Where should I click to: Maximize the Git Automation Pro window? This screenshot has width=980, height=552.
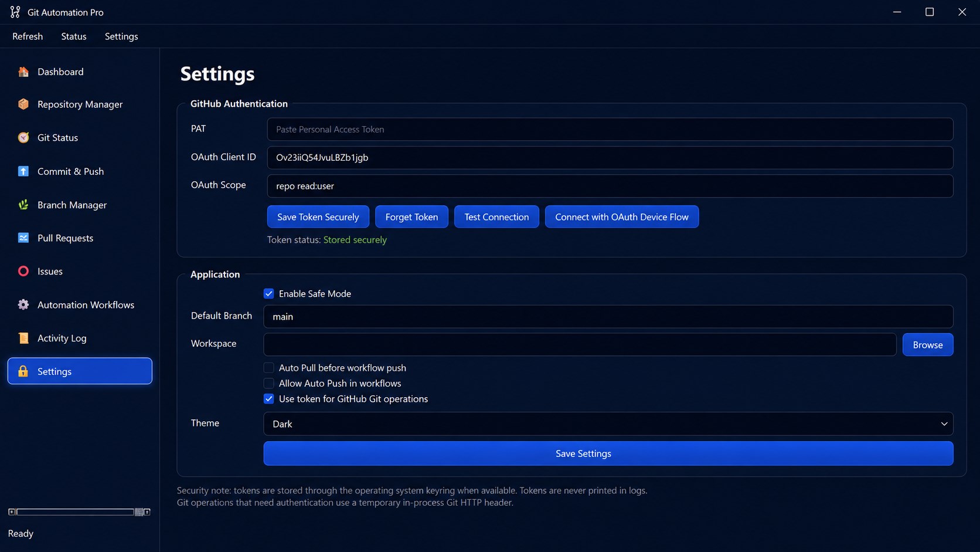tap(930, 12)
